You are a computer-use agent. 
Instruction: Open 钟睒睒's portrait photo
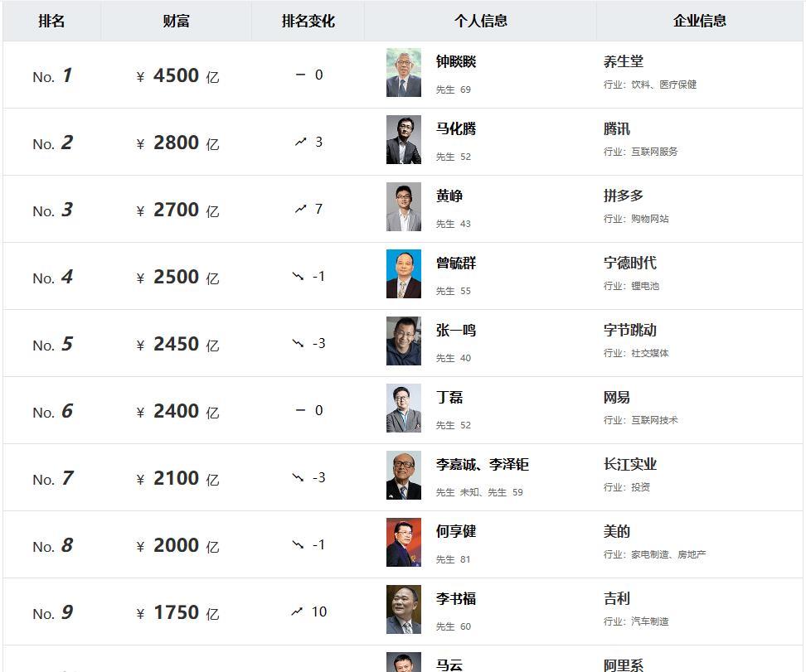(404, 72)
